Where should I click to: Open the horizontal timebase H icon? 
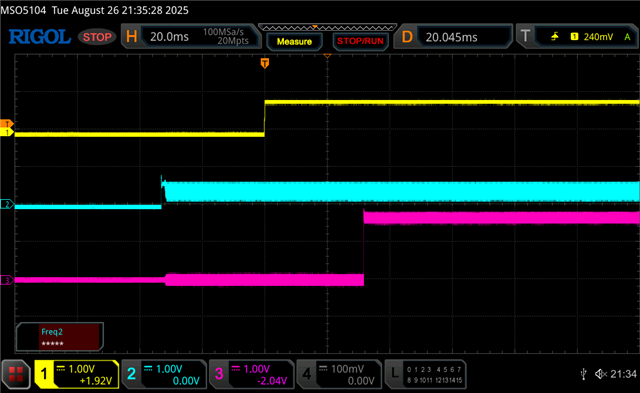[131, 37]
